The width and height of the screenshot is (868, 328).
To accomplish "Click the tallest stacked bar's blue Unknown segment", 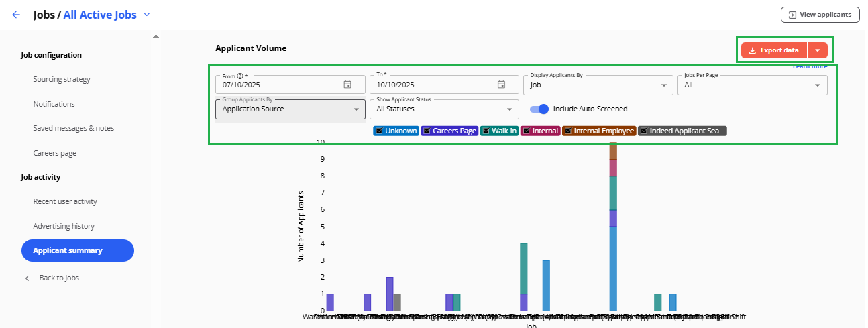I will click(613, 268).
